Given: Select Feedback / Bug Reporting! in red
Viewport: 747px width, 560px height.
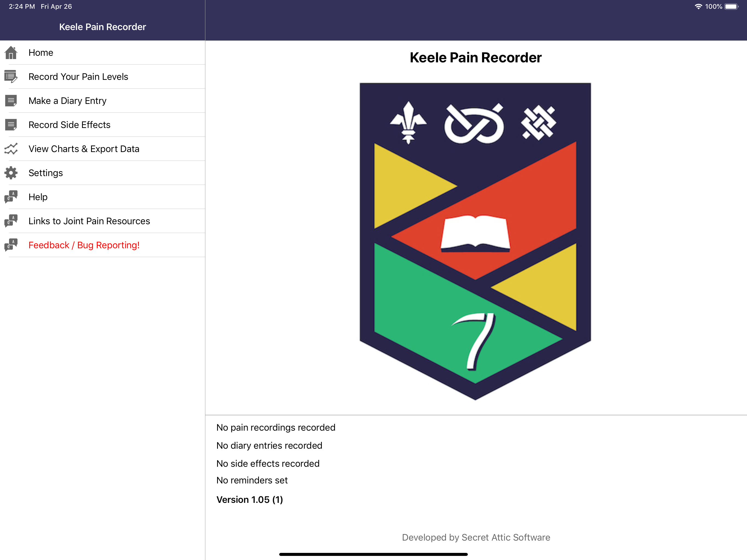Looking at the screenshot, I should coord(103,245).
